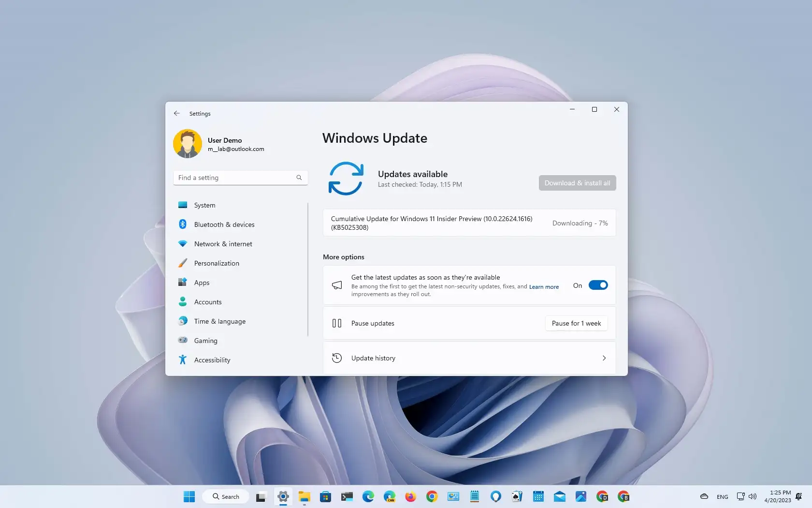The height and width of the screenshot is (508, 812).
Task: Click Pause for 1 week
Action: click(576, 323)
